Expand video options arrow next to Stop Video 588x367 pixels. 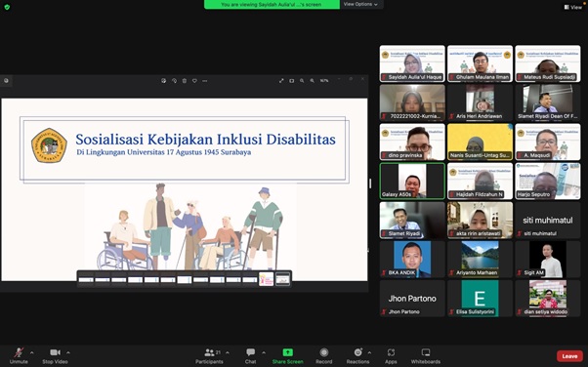(67, 352)
